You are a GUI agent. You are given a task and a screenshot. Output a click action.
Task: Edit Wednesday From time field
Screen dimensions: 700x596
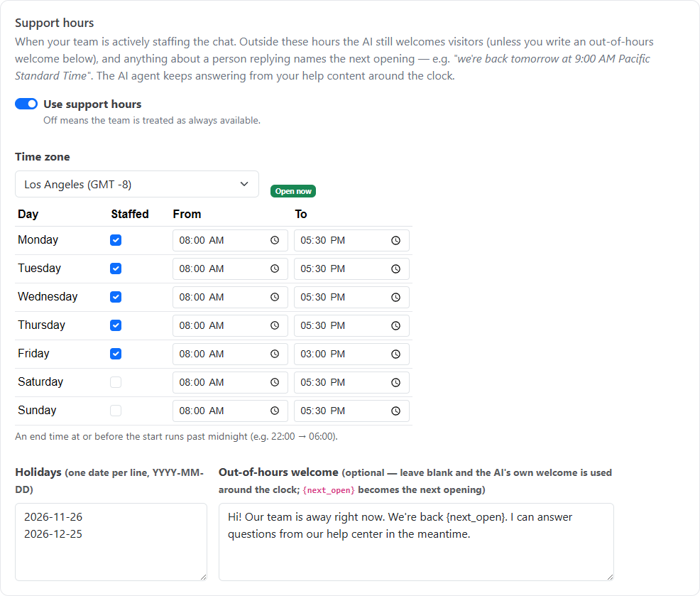[x=230, y=297]
